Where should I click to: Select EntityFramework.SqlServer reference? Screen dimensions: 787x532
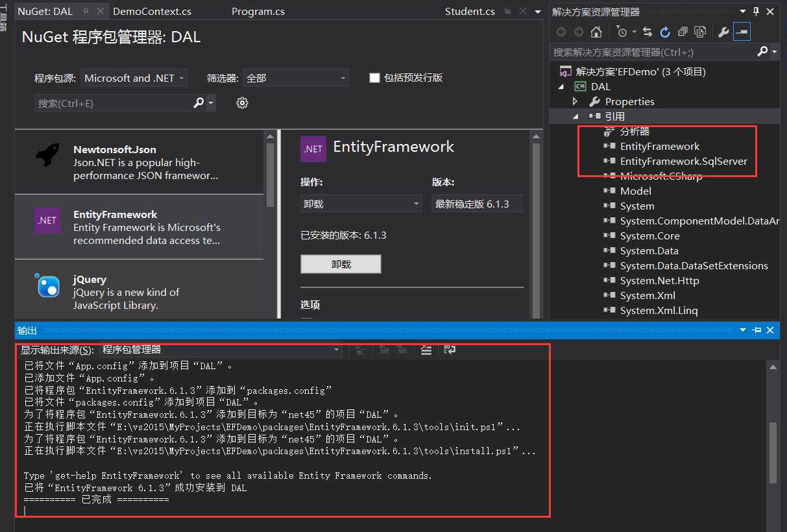[x=683, y=161]
